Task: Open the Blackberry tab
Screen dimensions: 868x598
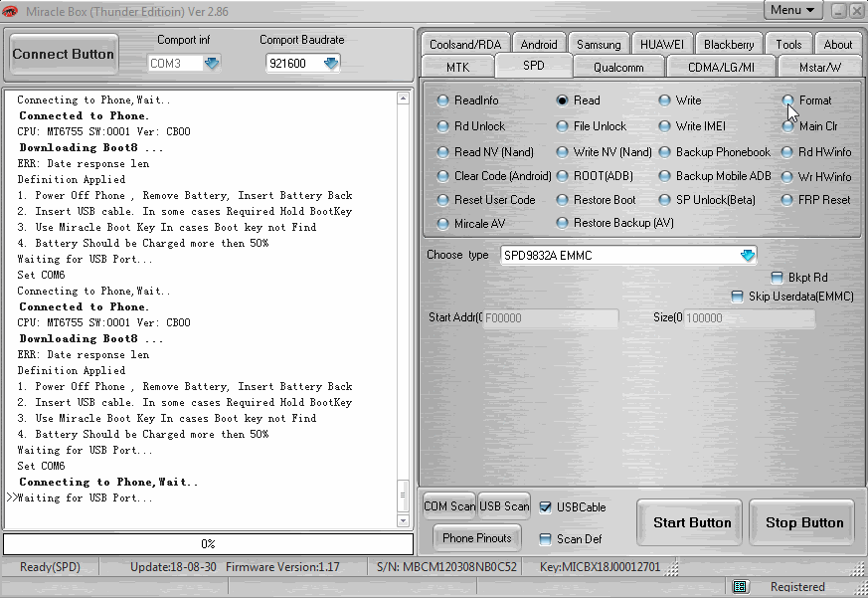Action: (x=729, y=45)
